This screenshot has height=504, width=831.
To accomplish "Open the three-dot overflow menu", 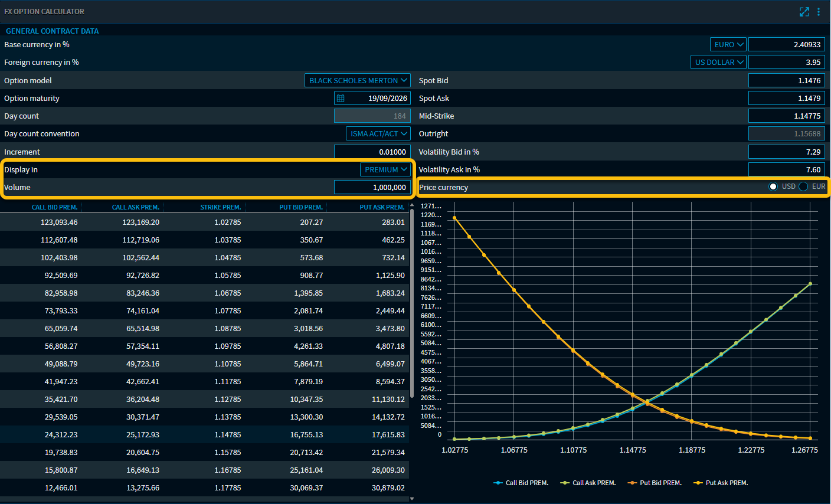I will (x=819, y=11).
